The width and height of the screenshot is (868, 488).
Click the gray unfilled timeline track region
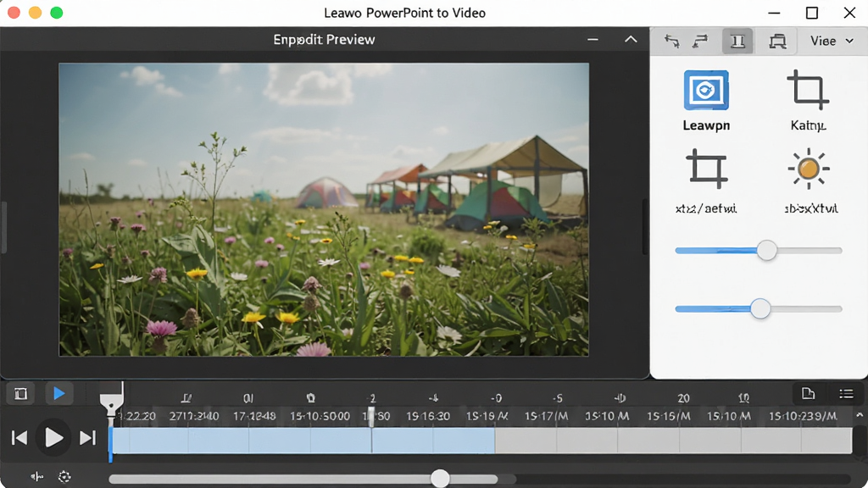(x=673, y=441)
